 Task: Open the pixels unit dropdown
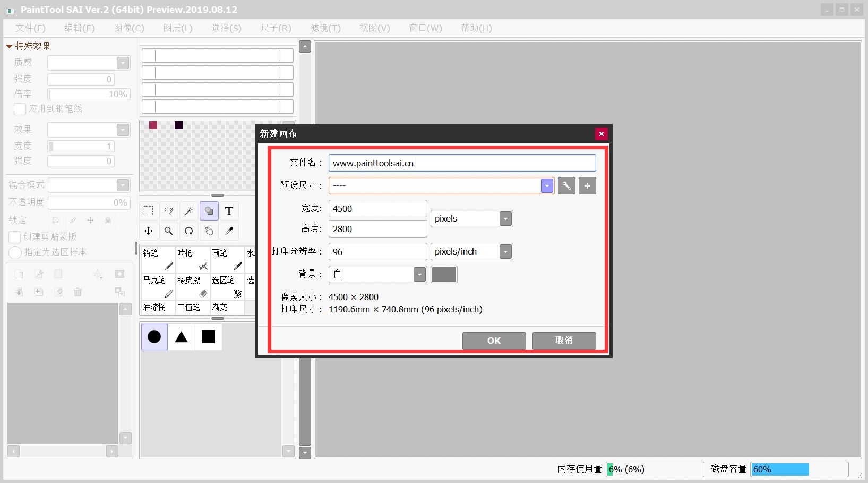coord(505,219)
